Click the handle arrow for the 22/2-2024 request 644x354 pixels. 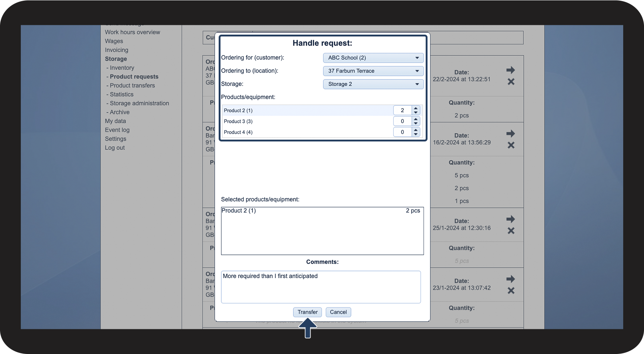click(x=511, y=70)
